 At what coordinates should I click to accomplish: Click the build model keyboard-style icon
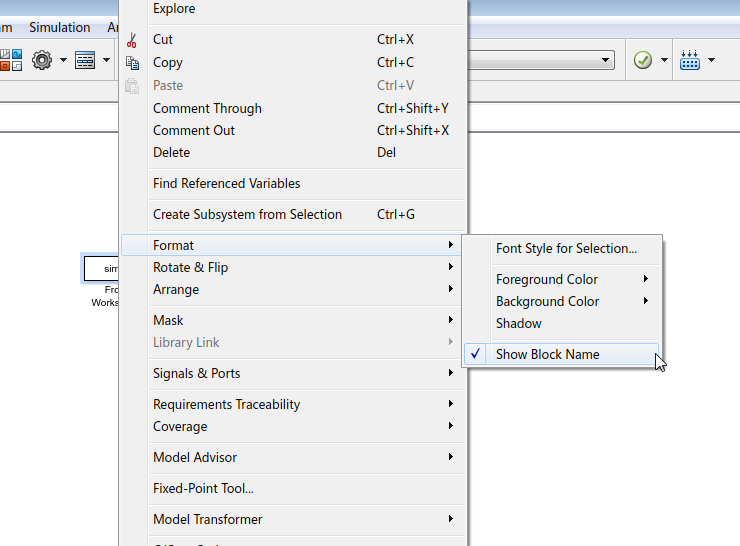pos(690,61)
